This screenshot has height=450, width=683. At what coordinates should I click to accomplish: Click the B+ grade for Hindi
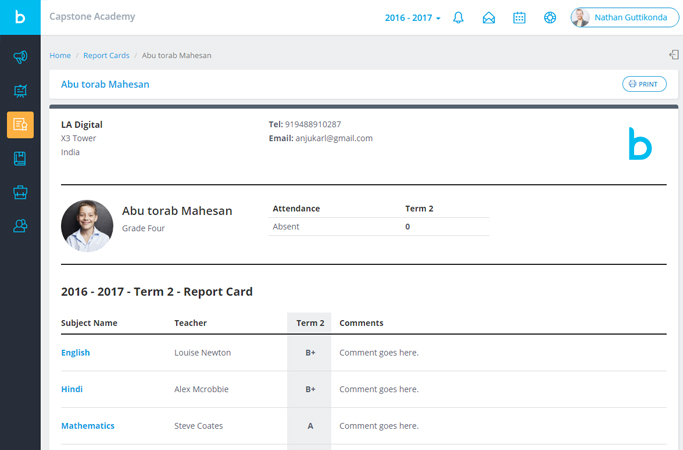[310, 389]
